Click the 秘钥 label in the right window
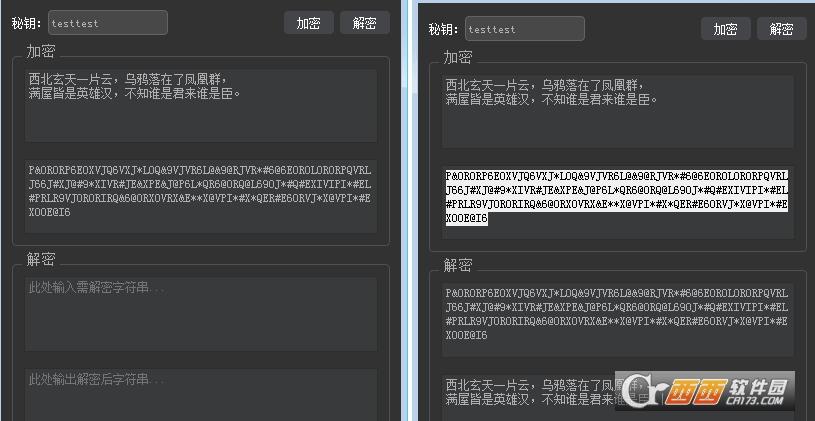This screenshot has width=815, height=421. click(443, 30)
